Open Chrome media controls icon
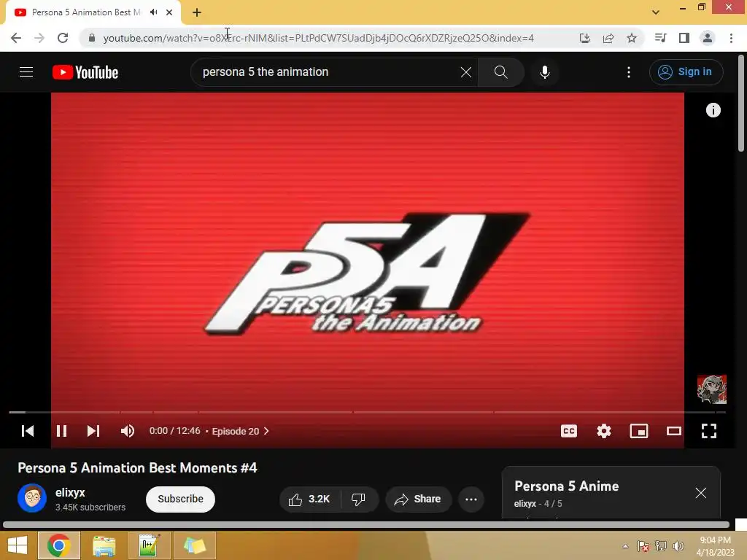 [x=661, y=38]
